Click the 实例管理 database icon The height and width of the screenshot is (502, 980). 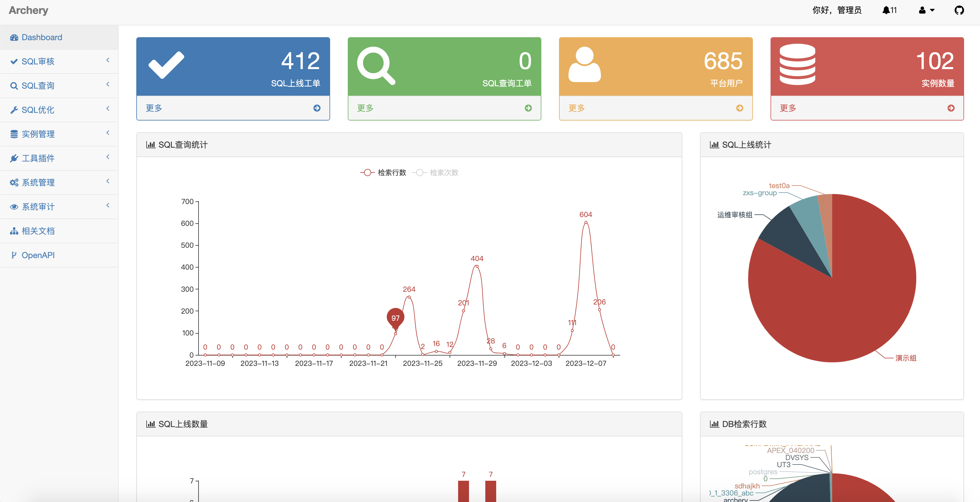click(x=14, y=134)
